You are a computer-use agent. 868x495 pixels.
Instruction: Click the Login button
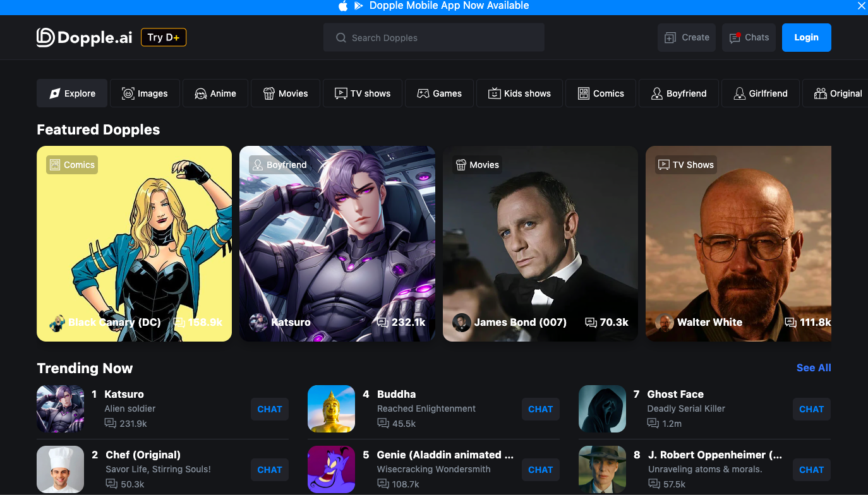(806, 37)
